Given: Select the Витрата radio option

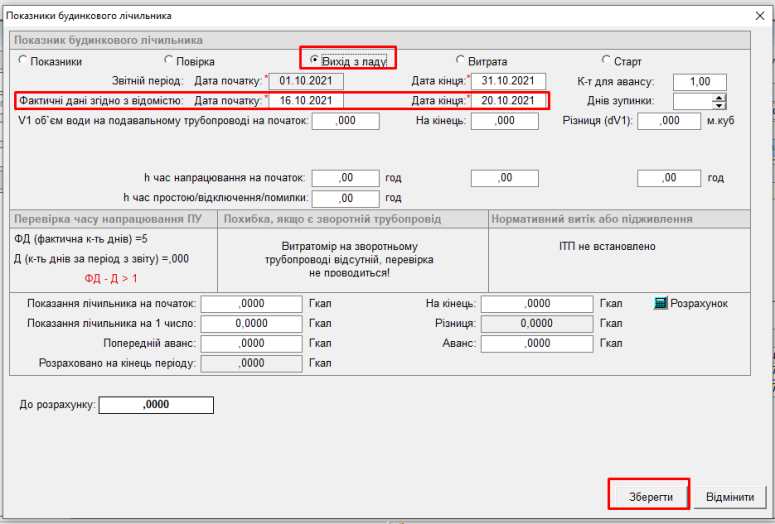Looking at the screenshot, I should [x=460, y=61].
